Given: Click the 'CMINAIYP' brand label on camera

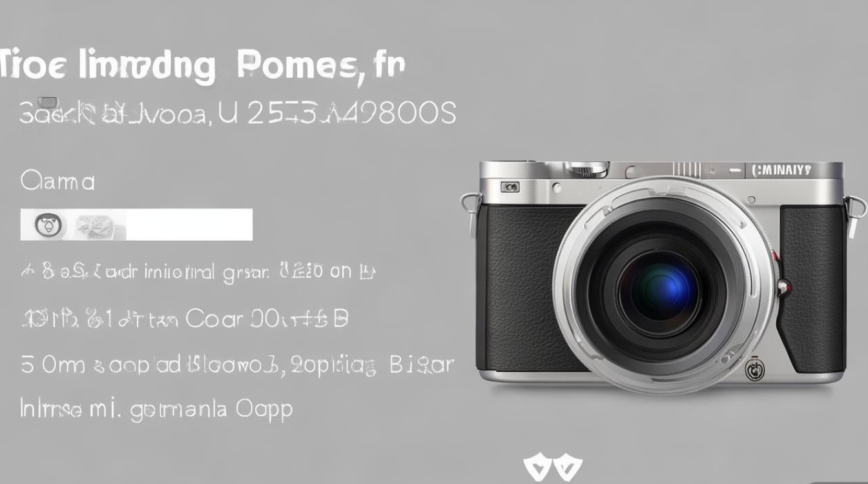Looking at the screenshot, I should click(x=781, y=171).
